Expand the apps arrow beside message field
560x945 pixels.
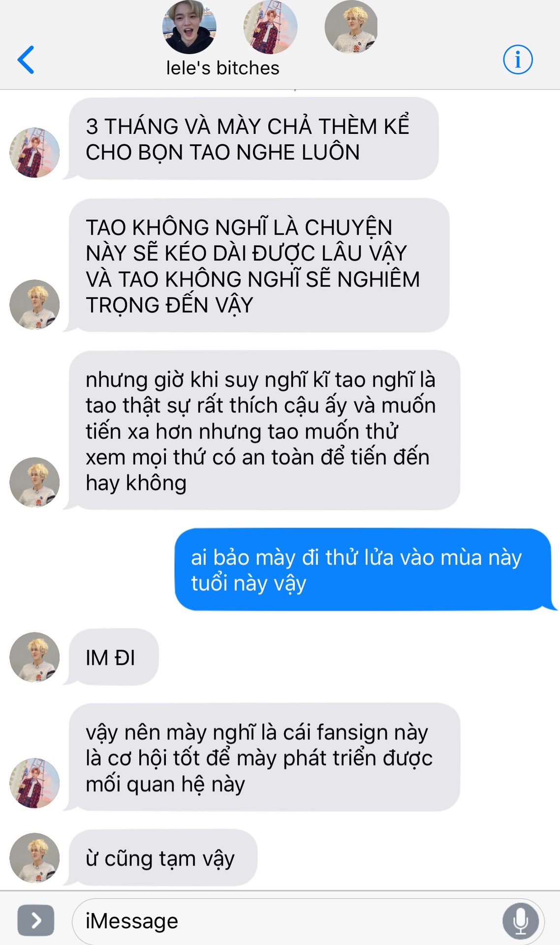click(36, 920)
